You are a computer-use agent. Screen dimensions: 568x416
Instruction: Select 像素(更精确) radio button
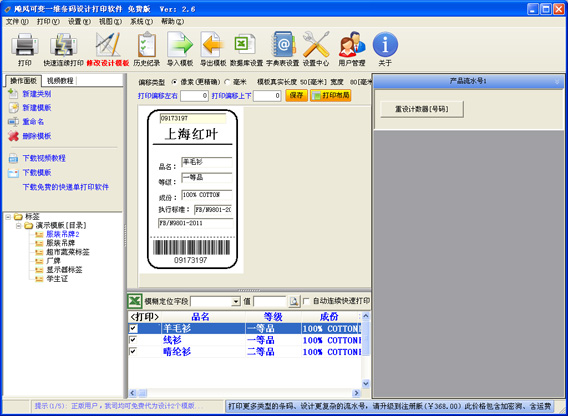(x=175, y=82)
